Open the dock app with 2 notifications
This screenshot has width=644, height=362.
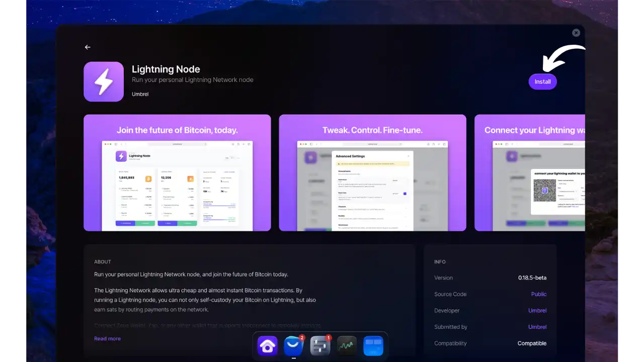click(x=293, y=345)
